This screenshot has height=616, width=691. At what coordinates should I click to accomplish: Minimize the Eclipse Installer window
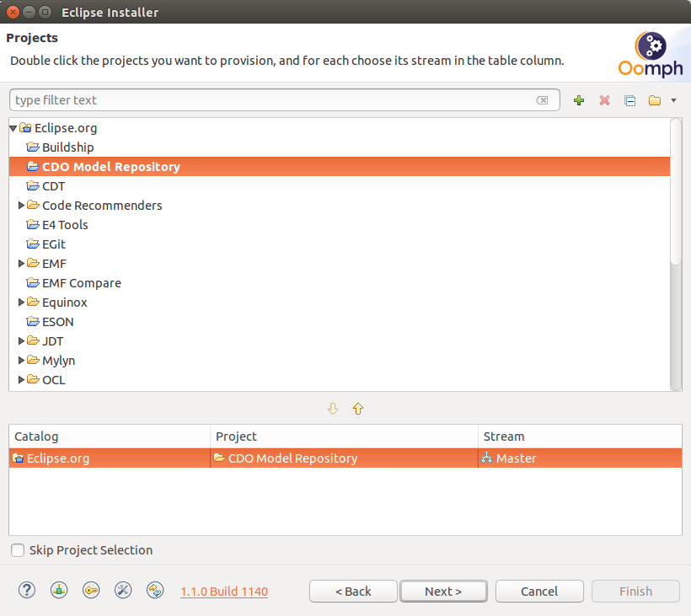[29, 12]
